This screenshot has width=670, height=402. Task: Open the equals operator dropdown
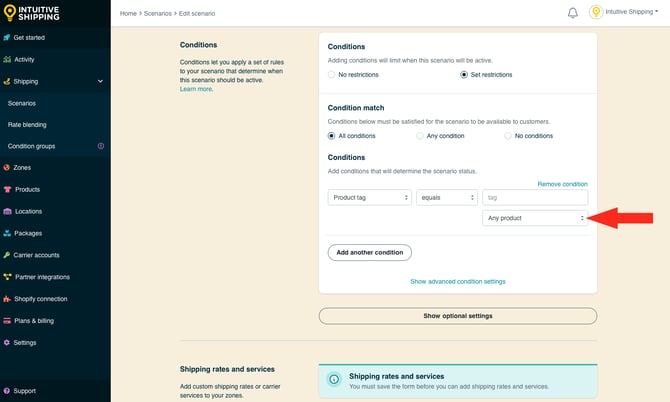(446, 198)
